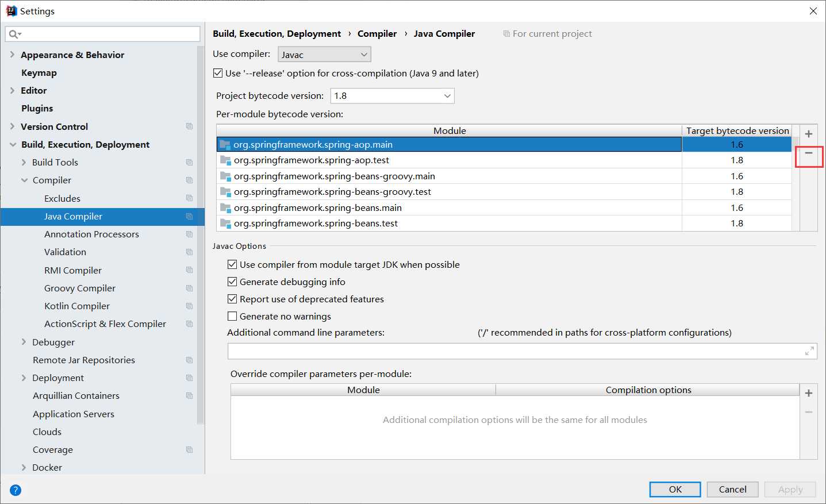Uncheck 'Generate debugging info'
The height and width of the screenshot is (504, 826).
[x=232, y=282]
